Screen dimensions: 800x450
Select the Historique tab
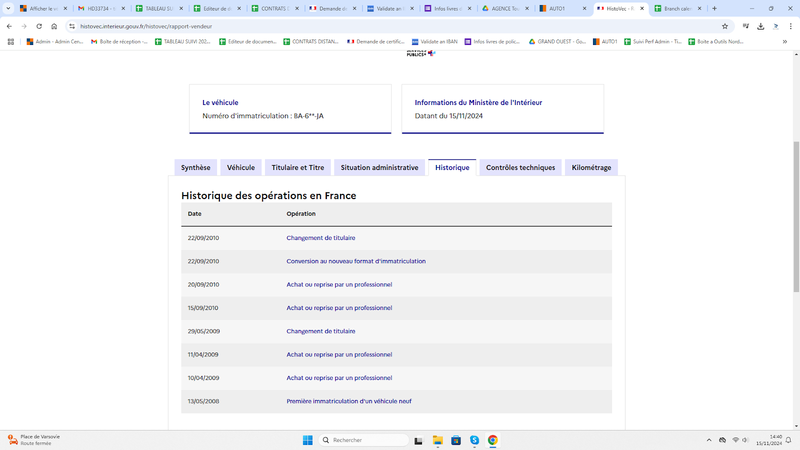tap(452, 167)
